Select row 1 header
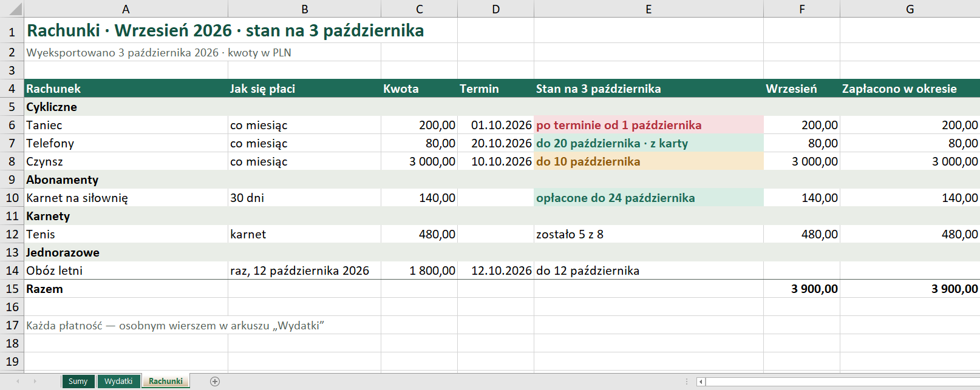 point(12,30)
